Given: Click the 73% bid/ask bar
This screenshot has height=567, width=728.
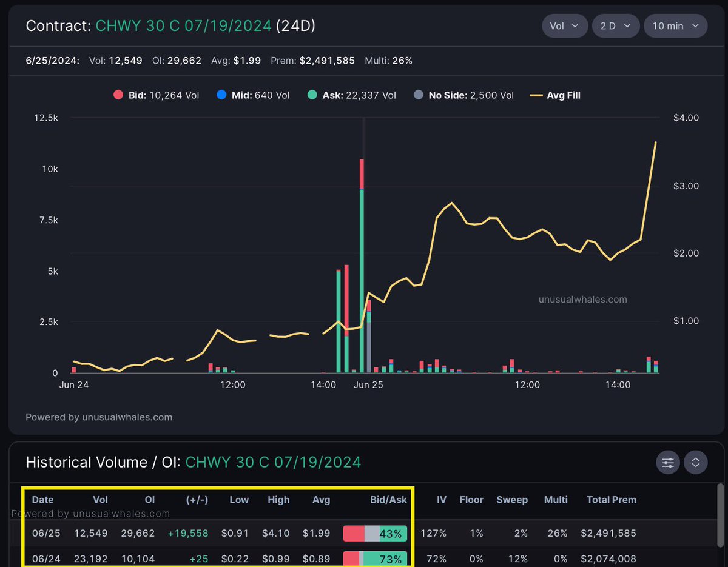Looking at the screenshot, I should click(x=375, y=559).
